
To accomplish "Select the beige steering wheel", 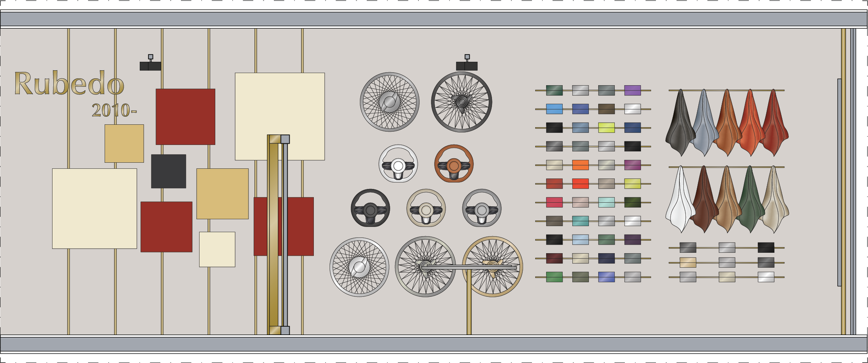I will pos(426,208).
